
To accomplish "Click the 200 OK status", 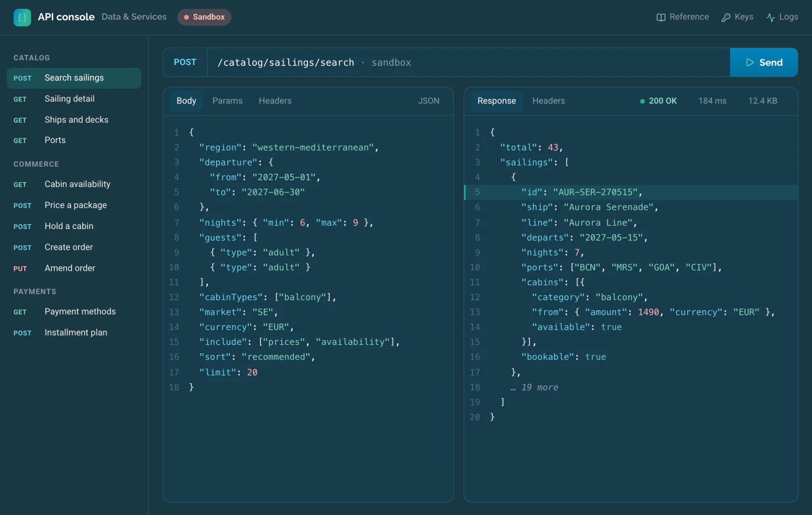I will tap(658, 101).
